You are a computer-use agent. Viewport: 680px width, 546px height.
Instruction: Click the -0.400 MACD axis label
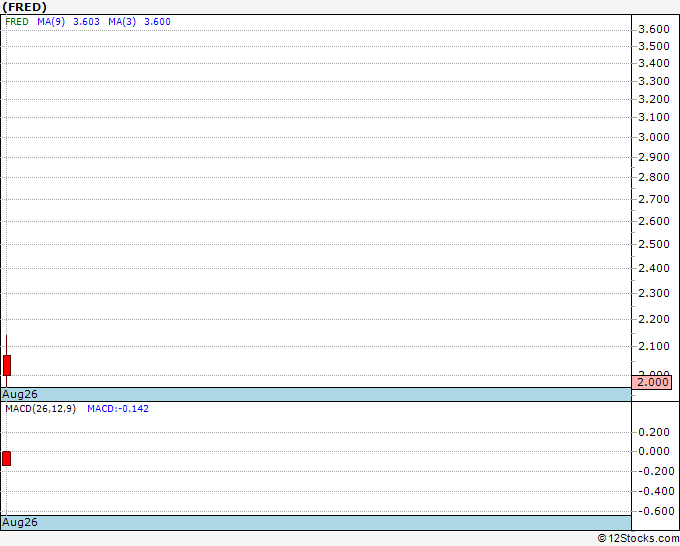pyautogui.click(x=656, y=491)
